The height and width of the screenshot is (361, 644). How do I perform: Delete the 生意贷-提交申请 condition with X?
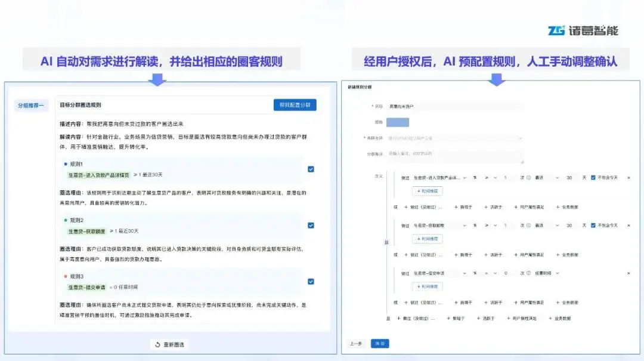tap(628, 273)
